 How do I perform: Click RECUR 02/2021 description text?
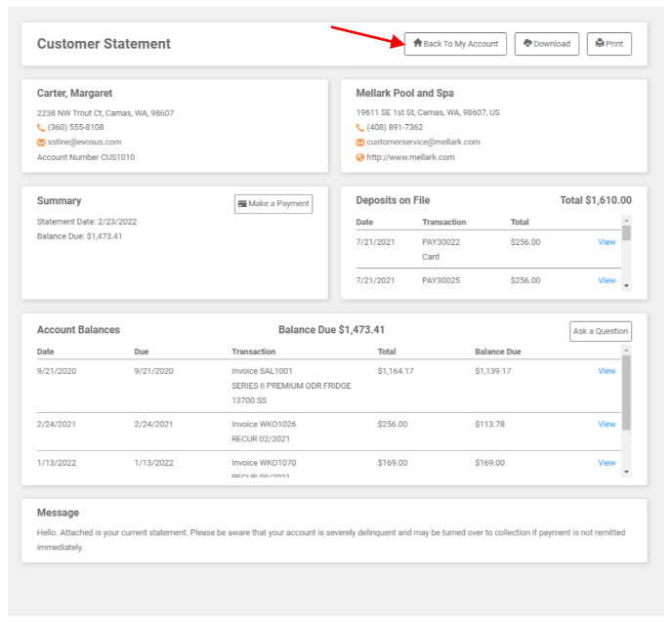(261, 438)
